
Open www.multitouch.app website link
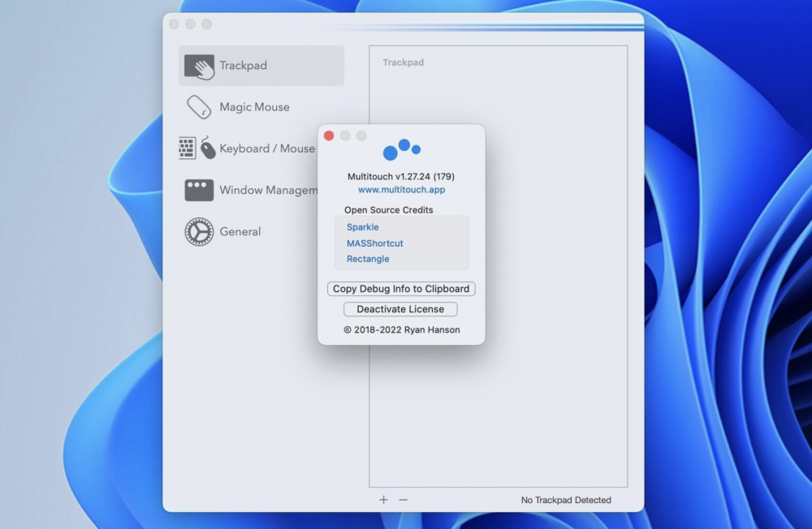pos(401,189)
